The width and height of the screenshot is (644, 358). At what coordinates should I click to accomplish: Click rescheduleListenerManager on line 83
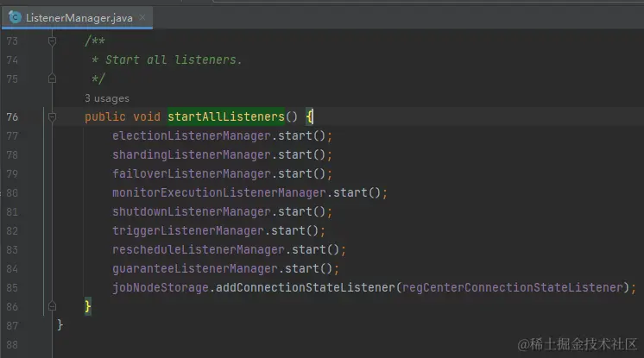point(199,249)
